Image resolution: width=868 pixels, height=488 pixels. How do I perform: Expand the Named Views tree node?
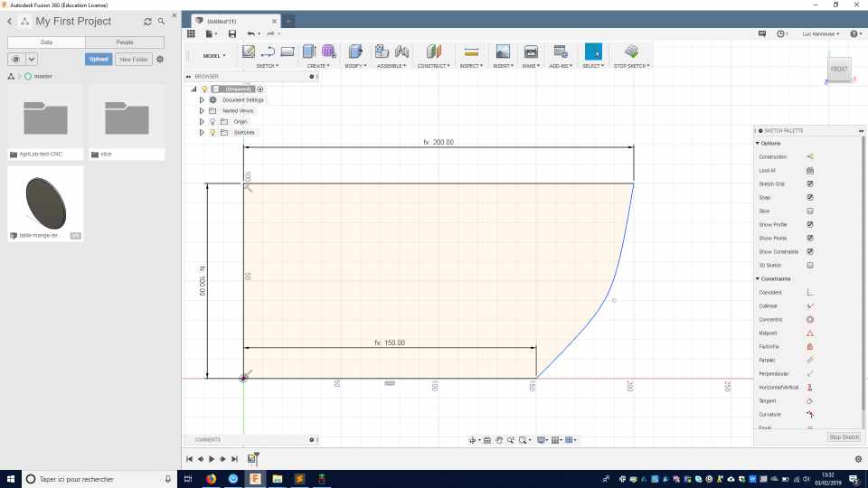(x=202, y=110)
